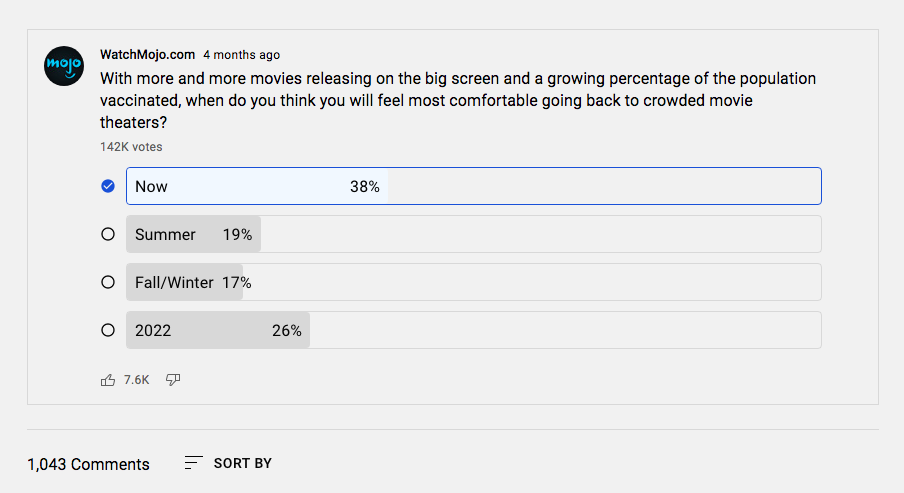The image size is (904, 493).
Task: Open the WatchMojo.com channel link
Action: (x=147, y=54)
